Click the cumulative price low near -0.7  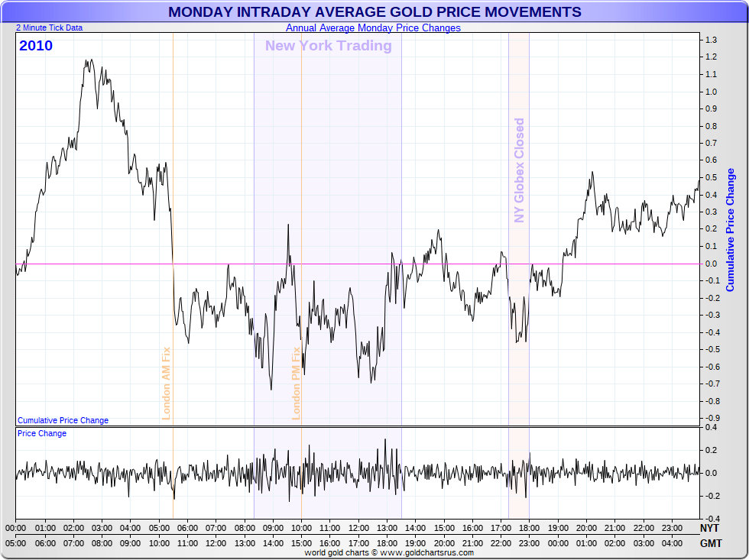(271, 387)
